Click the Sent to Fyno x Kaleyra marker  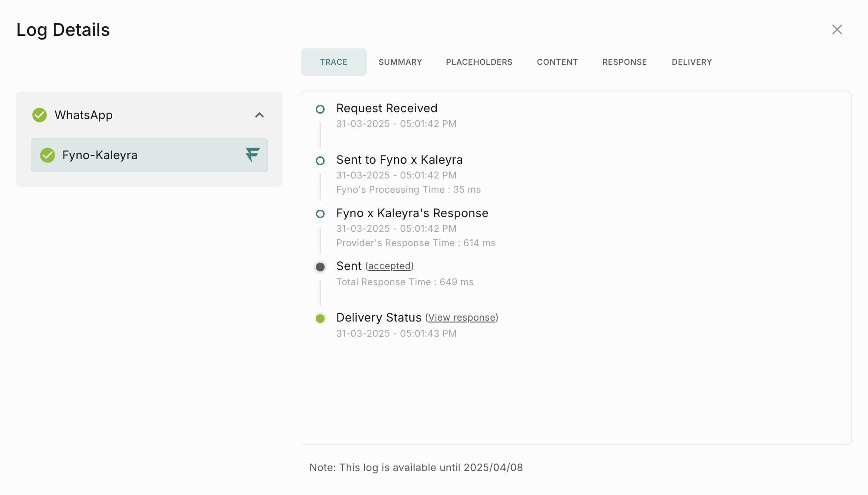tap(320, 161)
